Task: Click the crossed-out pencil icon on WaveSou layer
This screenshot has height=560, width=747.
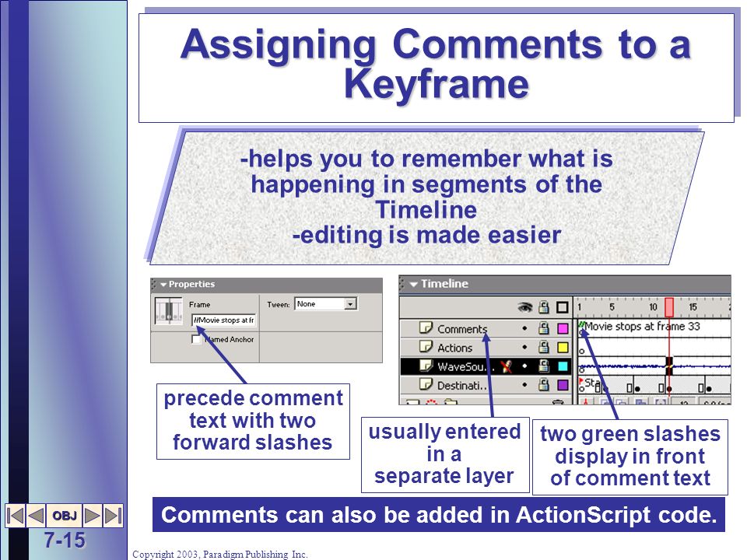Action: (507, 366)
